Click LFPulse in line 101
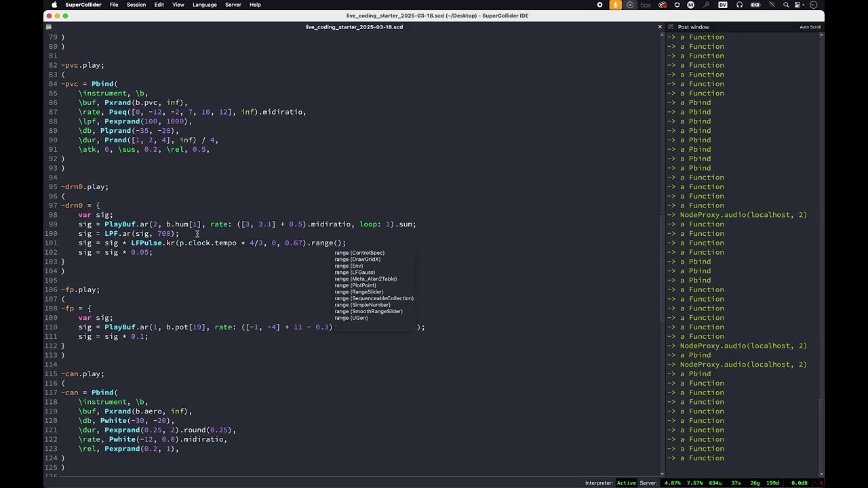868x488 pixels. (x=146, y=243)
